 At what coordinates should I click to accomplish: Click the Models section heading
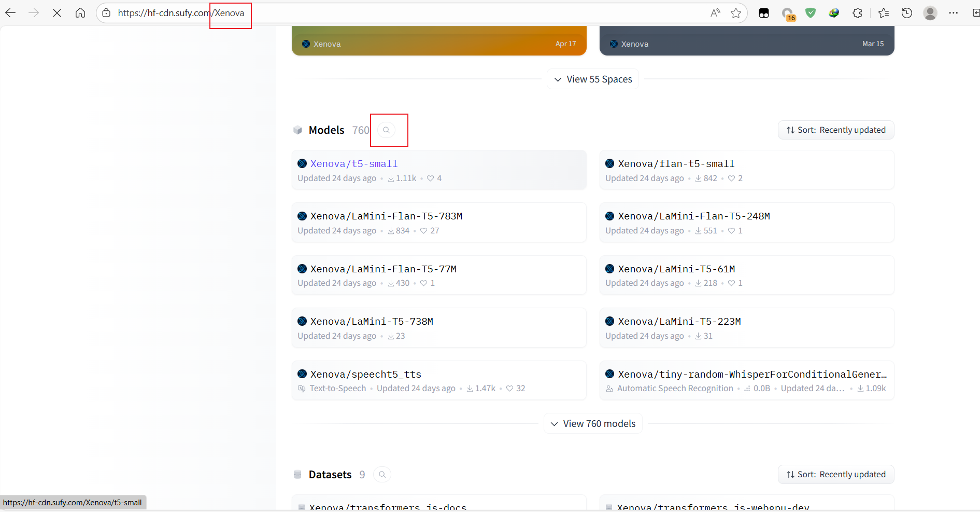(326, 130)
